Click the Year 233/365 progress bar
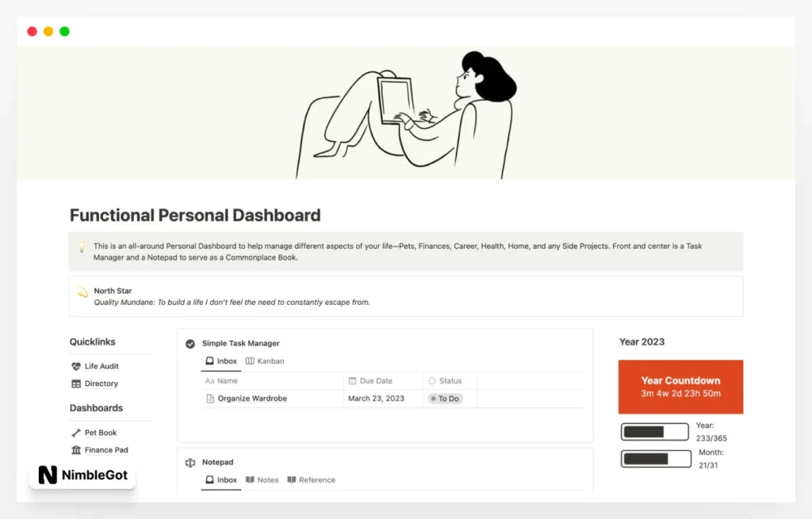This screenshot has width=812, height=519. pos(654,432)
